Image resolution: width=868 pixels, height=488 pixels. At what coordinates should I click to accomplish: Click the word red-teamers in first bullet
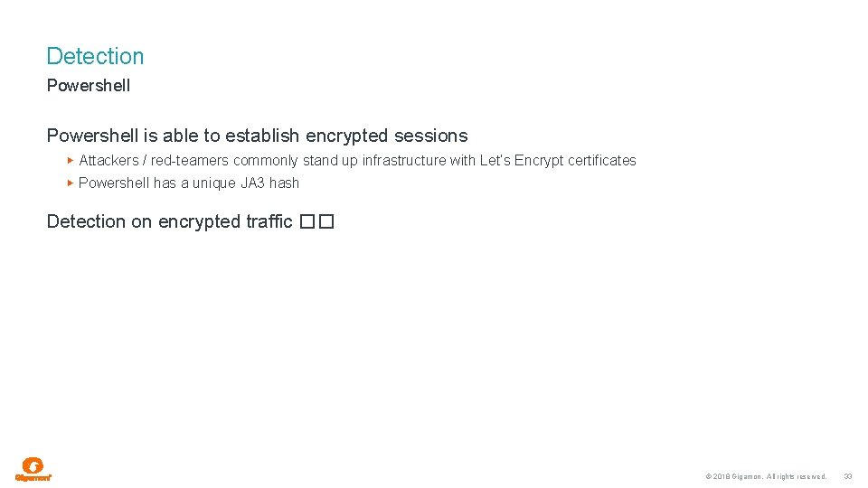189,161
